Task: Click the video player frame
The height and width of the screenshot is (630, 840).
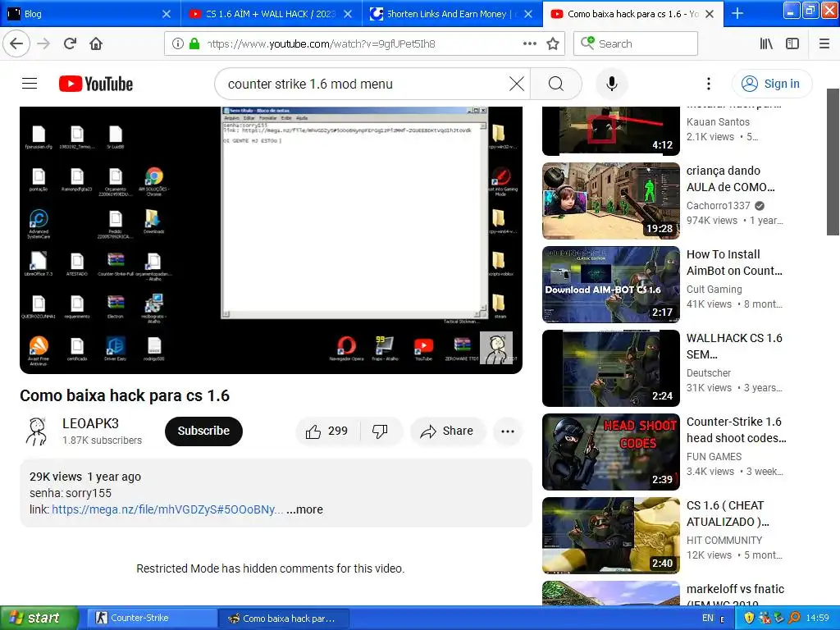Action: coord(271,240)
